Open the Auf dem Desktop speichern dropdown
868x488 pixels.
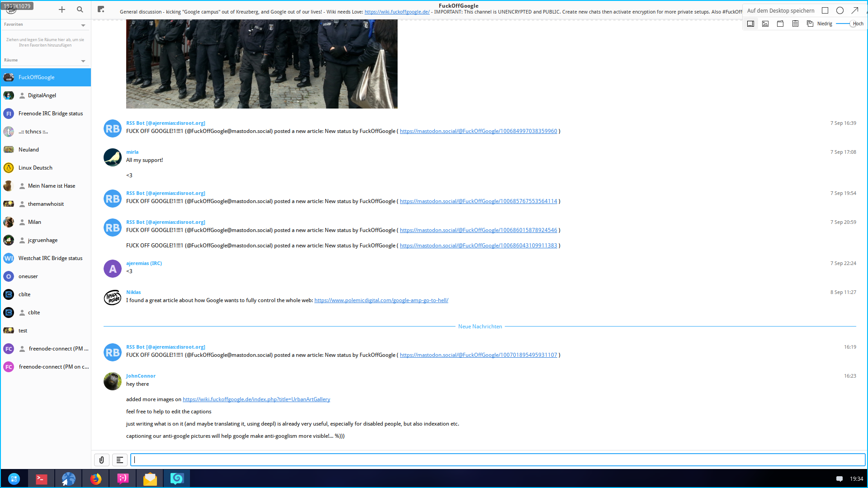tap(781, 10)
